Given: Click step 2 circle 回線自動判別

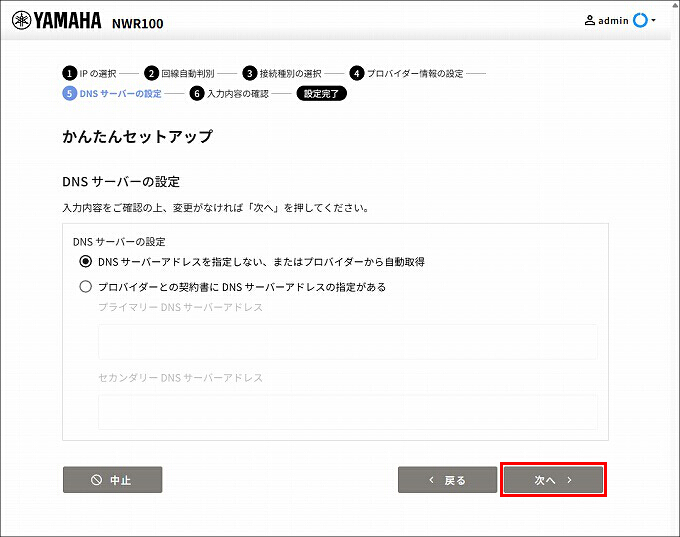Looking at the screenshot, I should [x=151, y=73].
